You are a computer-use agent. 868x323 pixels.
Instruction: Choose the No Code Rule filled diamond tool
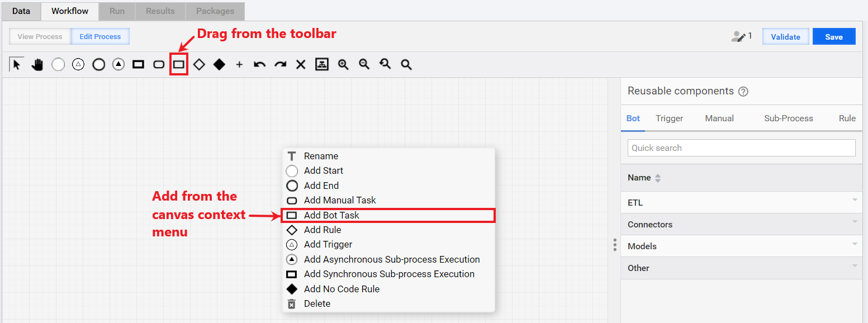(219, 65)
